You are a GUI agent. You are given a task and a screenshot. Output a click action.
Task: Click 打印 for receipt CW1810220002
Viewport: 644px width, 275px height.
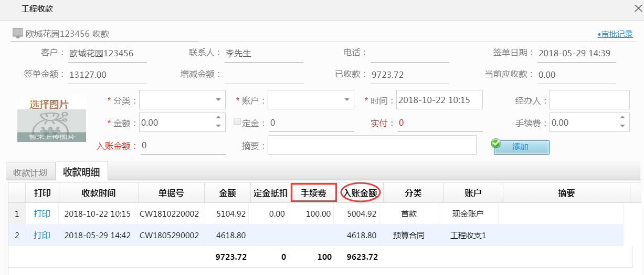tap(42, 214)
